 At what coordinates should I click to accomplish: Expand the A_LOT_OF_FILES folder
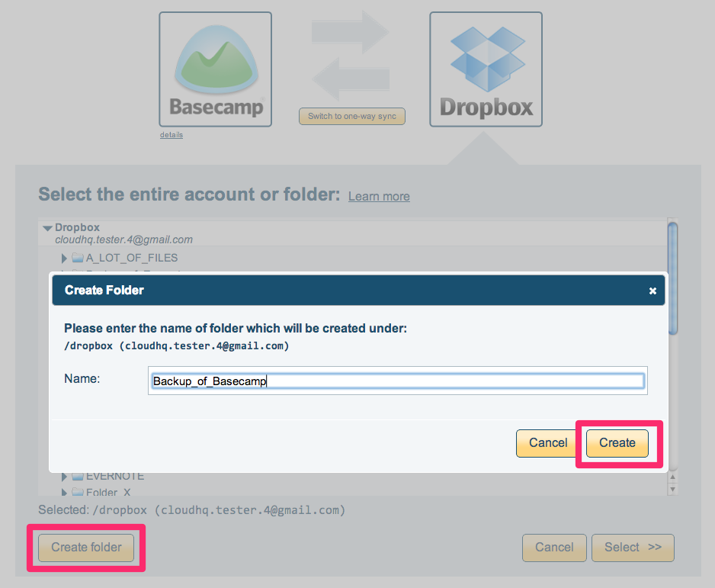click(65, 259)
